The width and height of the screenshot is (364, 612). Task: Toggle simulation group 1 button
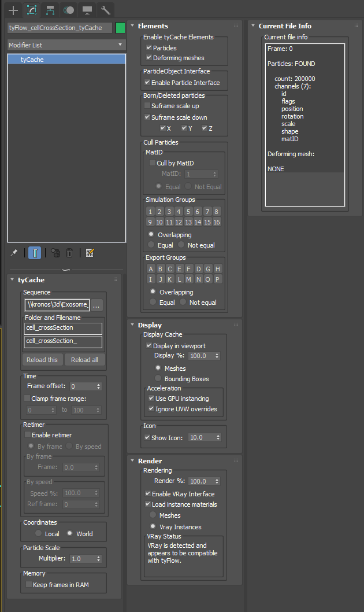tap(150, 212)
